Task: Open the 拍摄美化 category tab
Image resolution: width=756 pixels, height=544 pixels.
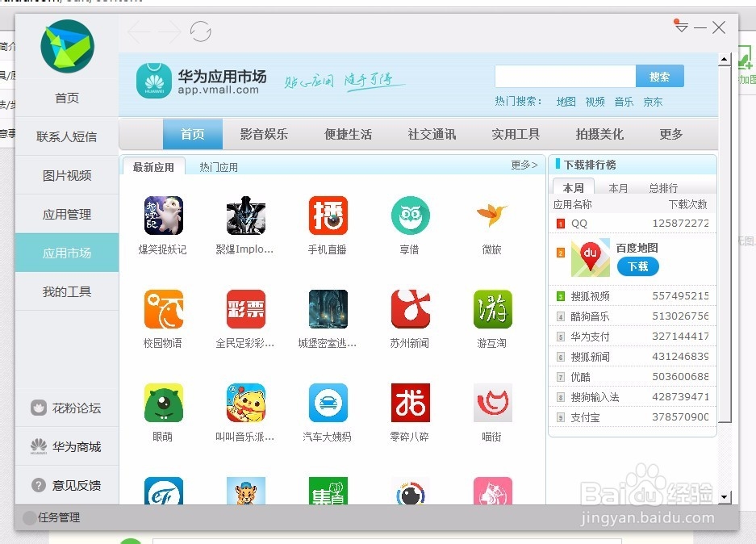Action: [x=599, y=134]
